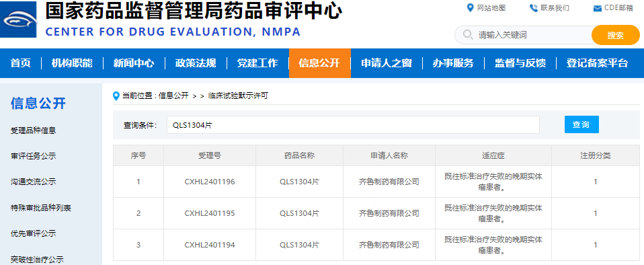Open the 申请人之窗 menu item
The width and height of the screenshot is (644, 265).
point(387,63)
